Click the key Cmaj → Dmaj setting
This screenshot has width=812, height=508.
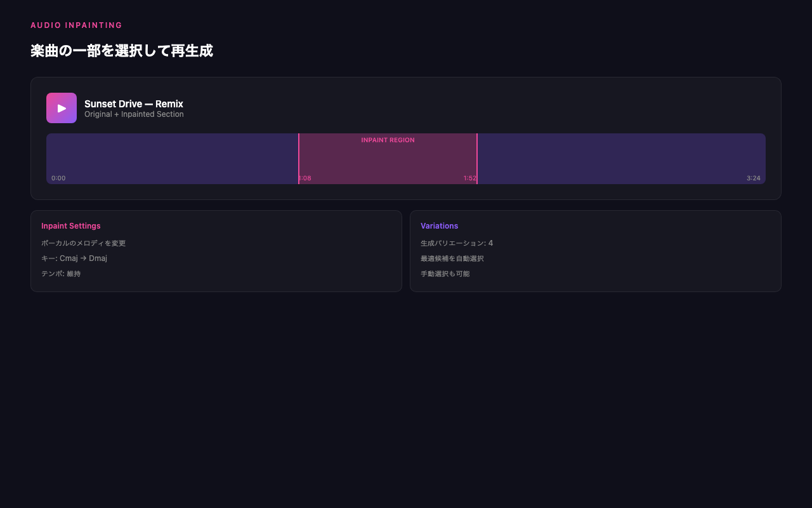pyautogui.click(x=74, y=258)
